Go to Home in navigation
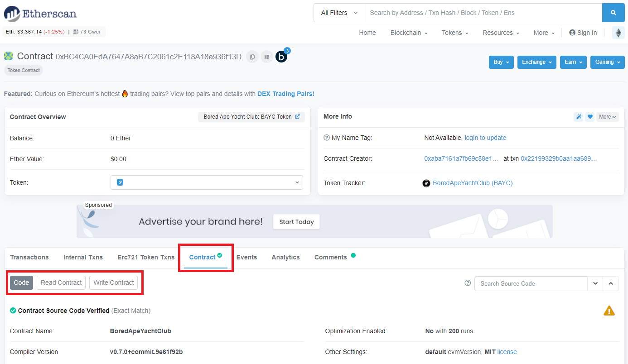Image resolution: width=628 pixels, height=364 pixels. (367, 33)
